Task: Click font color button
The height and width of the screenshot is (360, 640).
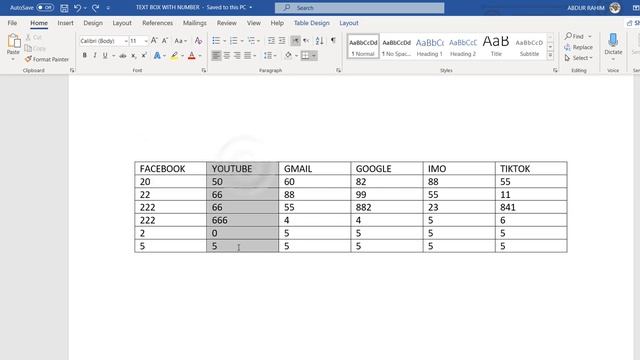Action: pos(191,56)
